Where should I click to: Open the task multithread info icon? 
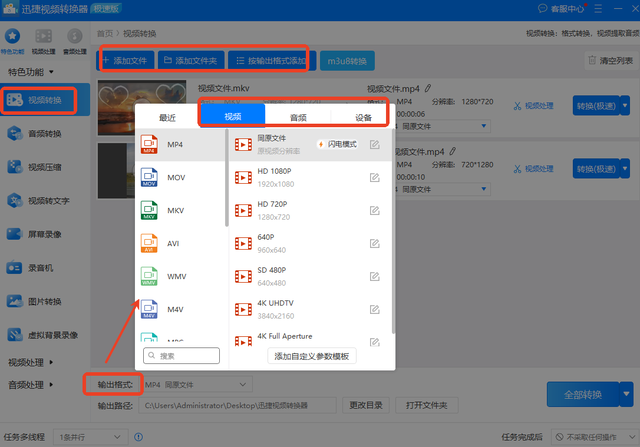[138, 437]
